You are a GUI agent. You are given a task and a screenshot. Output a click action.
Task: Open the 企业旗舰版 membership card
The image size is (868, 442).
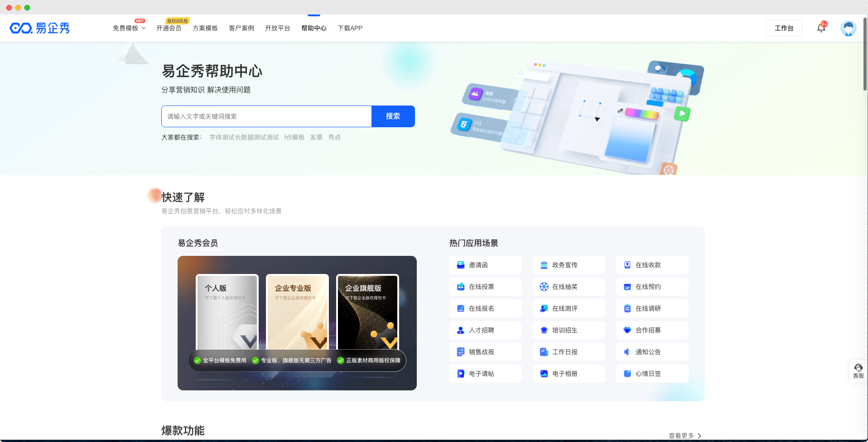[367, 312]
